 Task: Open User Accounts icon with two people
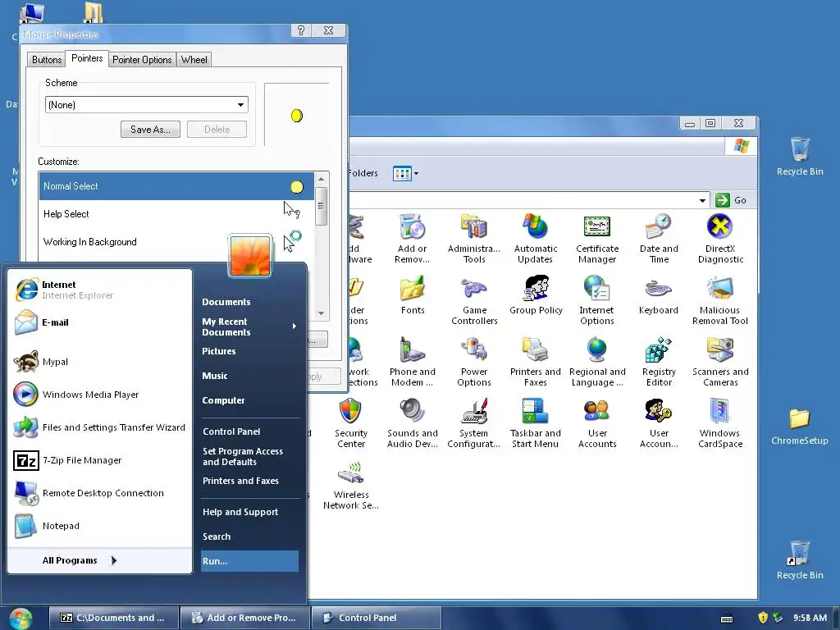(597, 423)
